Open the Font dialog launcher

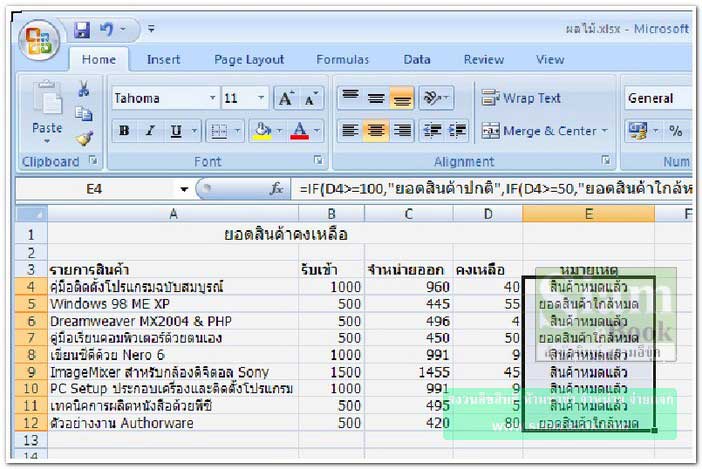pos(318,160)
